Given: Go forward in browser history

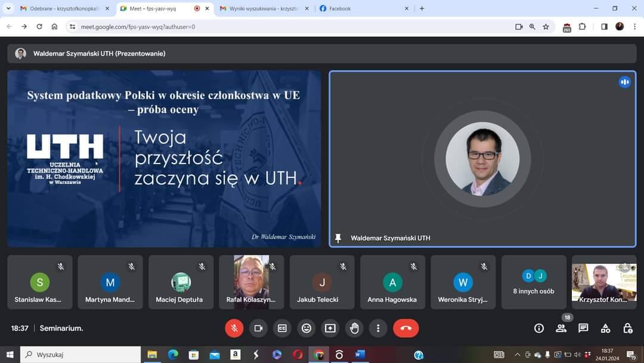Looking at the screenshot, I should point(24,27).
